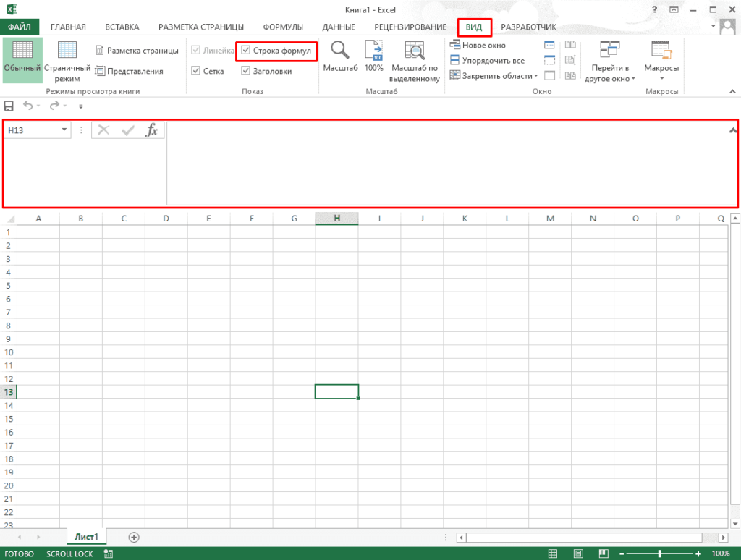The height and width of the screenshot is (560, 741).
Task: Redo the last action
Action: pos(55,106)
